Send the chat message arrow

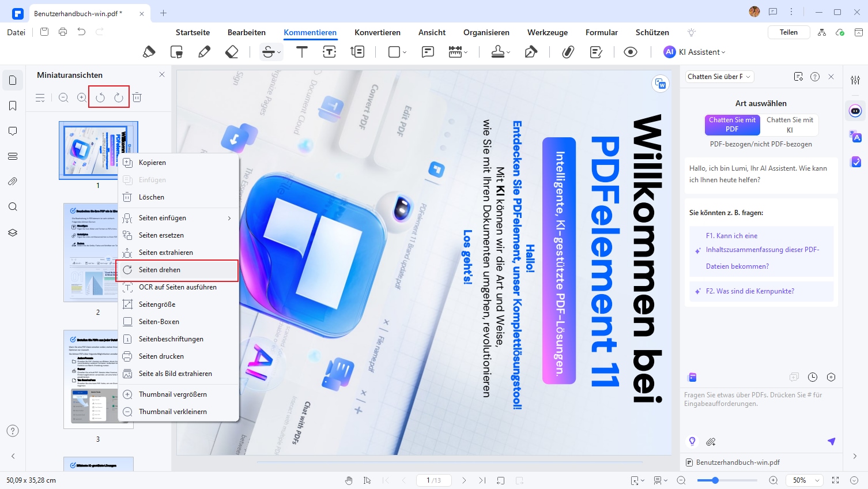831,442
